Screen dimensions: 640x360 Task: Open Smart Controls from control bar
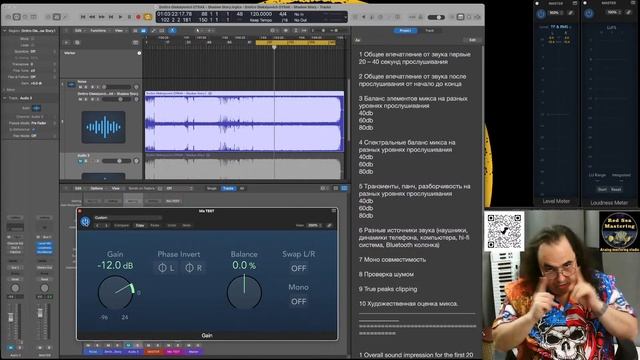click(48, 17)
